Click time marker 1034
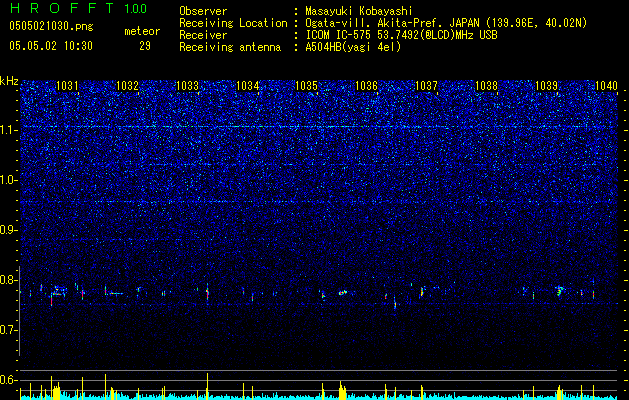The image size is (629, 400). point(248,85)
